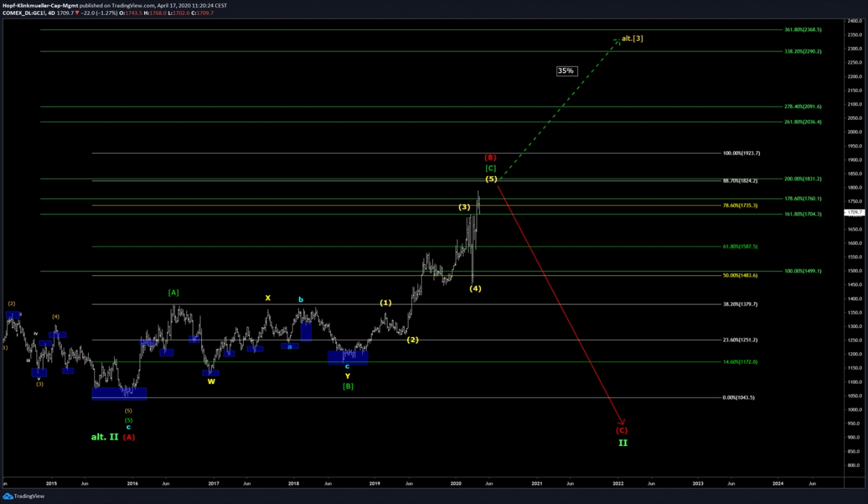Click the 38.20%(1379.7) retracement label

pyautogui.click(x=740, y=304)
